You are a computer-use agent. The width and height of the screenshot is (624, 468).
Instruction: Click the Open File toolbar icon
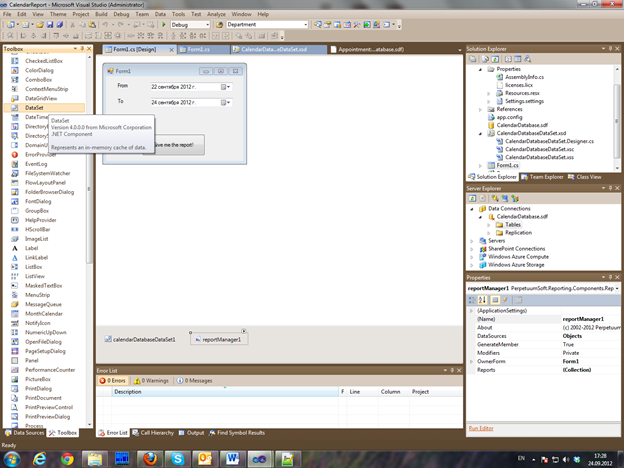[x=40, y=25]
